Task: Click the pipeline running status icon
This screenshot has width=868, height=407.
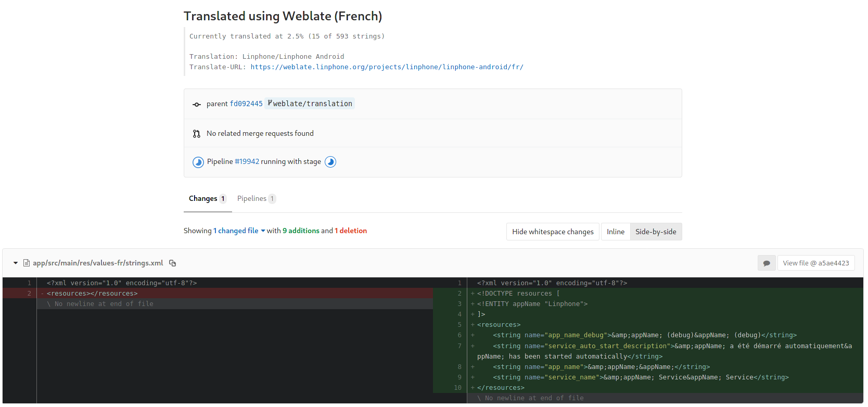Action: (x=198, y=162)
